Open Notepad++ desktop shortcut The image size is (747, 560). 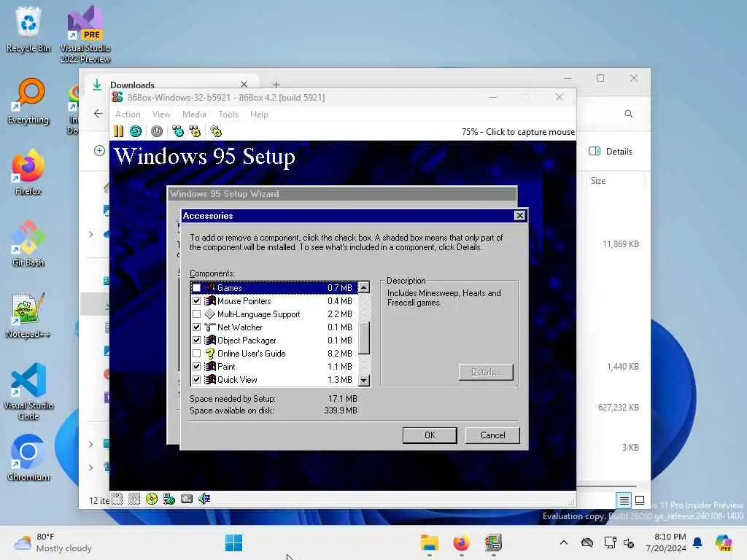tap(28, 315)
